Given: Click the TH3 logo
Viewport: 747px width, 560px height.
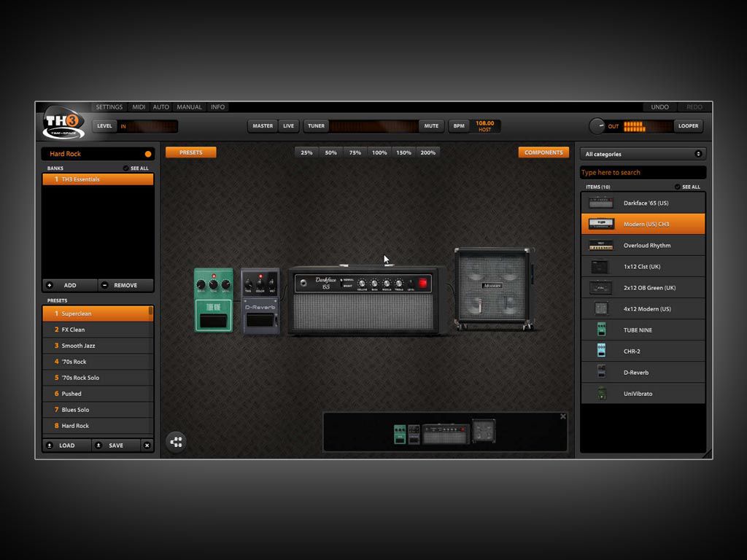Looking at the screenshot, I should 63,122.
